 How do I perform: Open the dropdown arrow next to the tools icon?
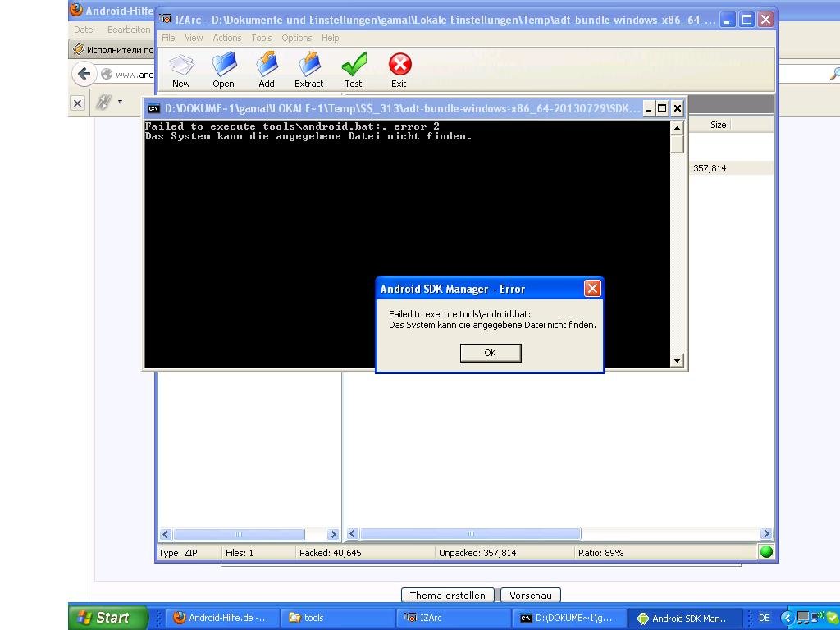[120, 102]
